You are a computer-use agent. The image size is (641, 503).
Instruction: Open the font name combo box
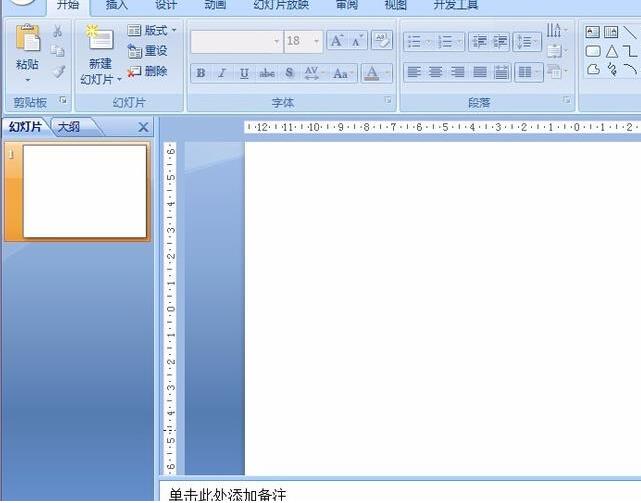(237, 41)
